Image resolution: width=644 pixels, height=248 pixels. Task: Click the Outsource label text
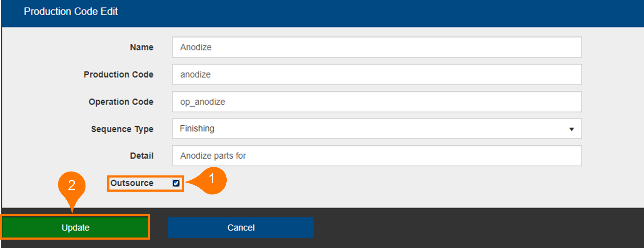(132, 183)
